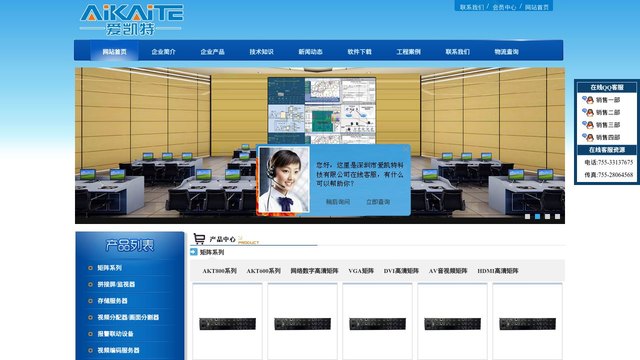Viewport: 640px width, 360px height.
Task: Chat with 销售四部 QQ icon
Action: coord(588,138)
